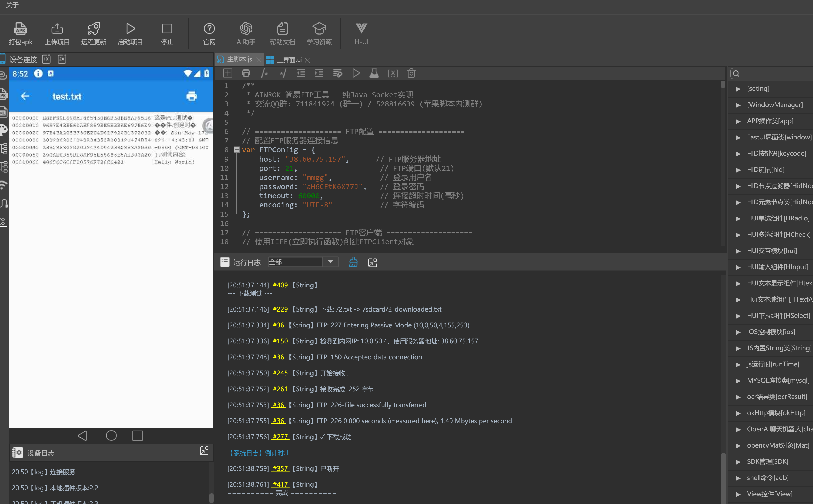Image resolution: width=813 pixels, height=504 pixels.
Task: Close the 主界面.ui tab
Action: [x=308, y=60]
